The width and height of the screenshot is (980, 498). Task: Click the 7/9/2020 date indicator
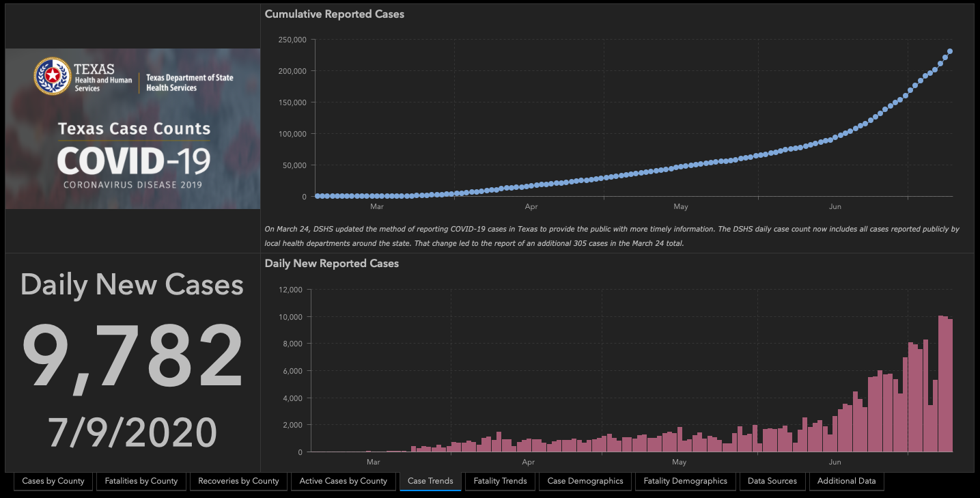click(132, 432)
